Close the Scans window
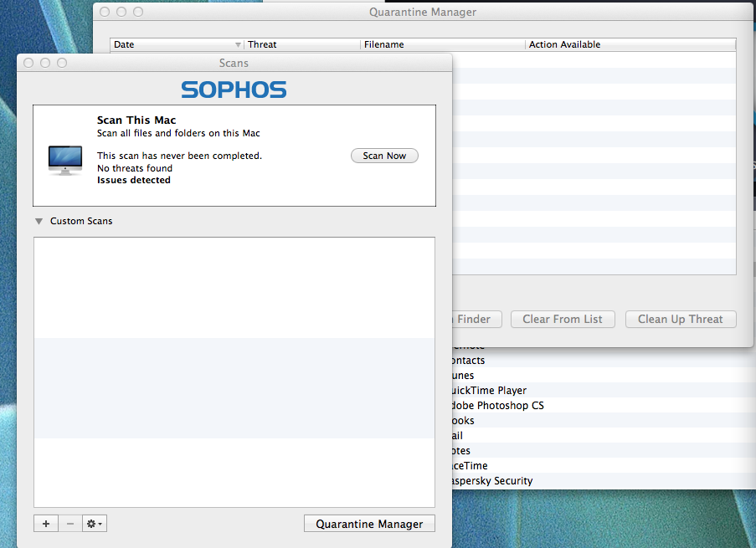The width and height of the screenshot is (756, 548). click(28, 63)
